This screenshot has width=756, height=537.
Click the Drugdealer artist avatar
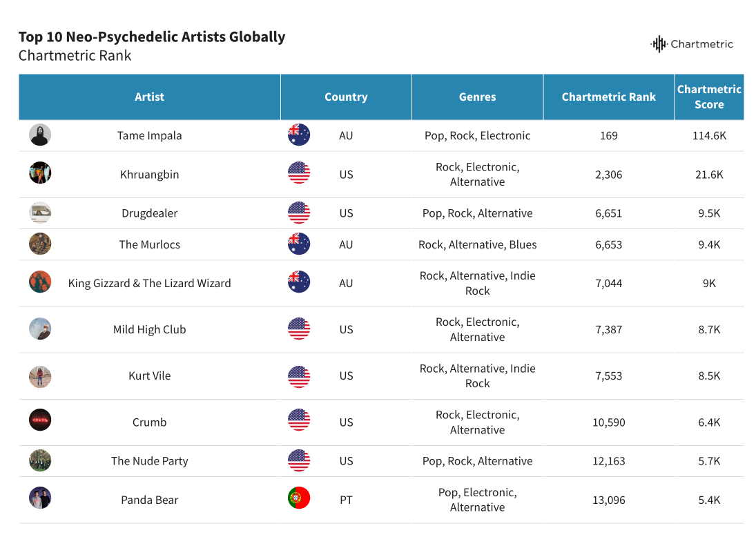point(40,213)
